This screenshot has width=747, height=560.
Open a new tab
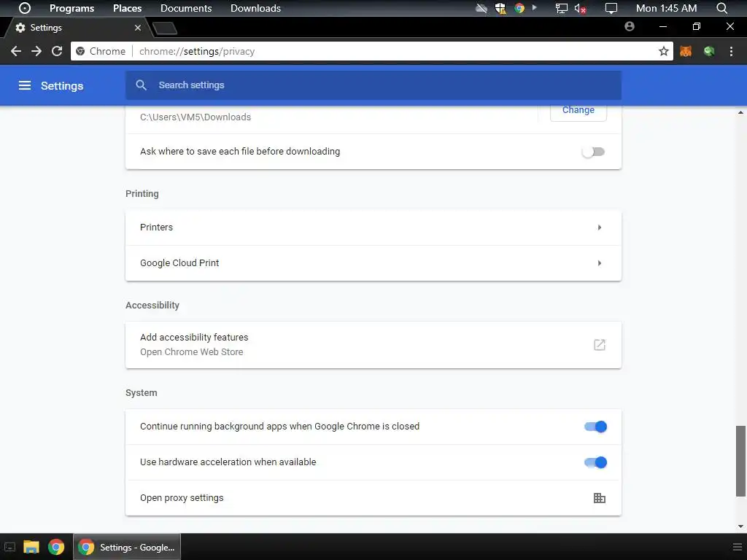point(165,28)
